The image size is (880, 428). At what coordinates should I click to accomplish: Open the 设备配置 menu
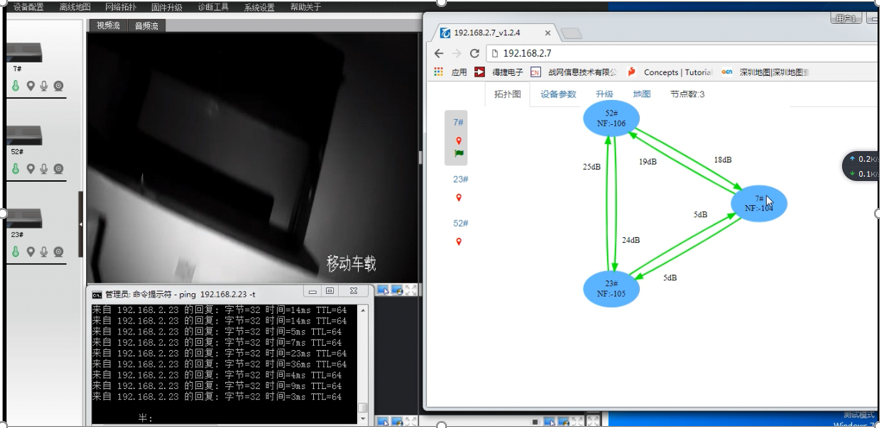28,7
